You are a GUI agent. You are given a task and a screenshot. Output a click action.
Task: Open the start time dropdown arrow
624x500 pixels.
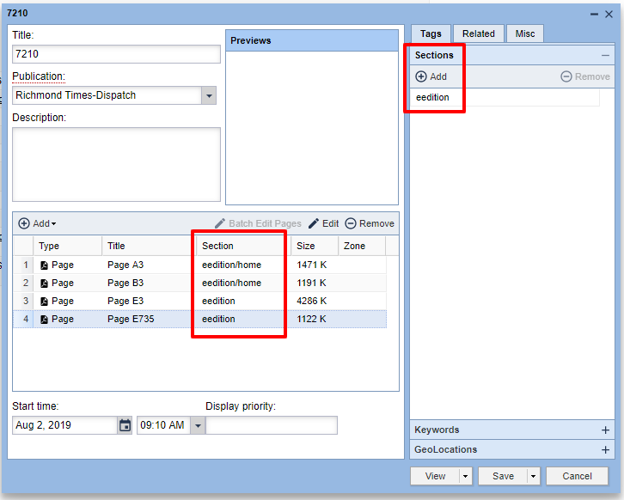(197, 426)
